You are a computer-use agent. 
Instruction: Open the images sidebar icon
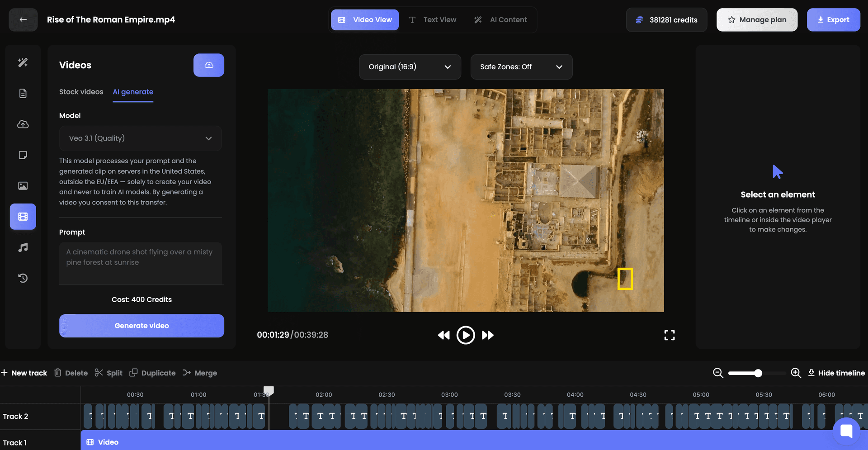pyautogui.click(x=23, y=185)
